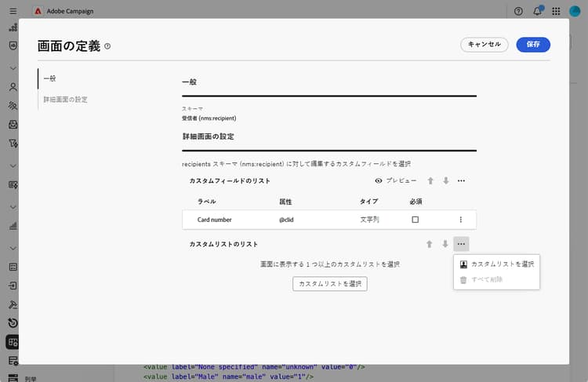Image resolution: width=588 pixels, height=382 pixels.
Task: Toggle the プレビュー eye control
Action: 395,180
